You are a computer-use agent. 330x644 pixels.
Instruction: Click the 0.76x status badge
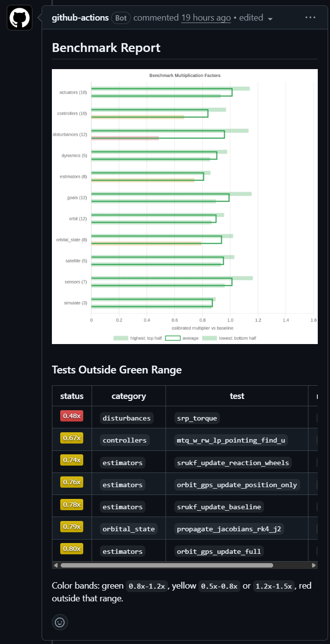coord(72,482)
